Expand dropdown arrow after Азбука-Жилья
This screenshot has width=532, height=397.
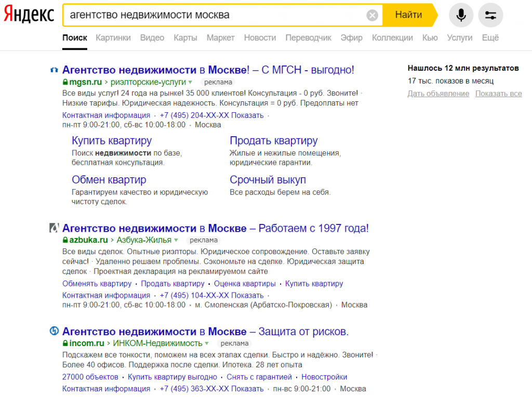tap(176, 240)
